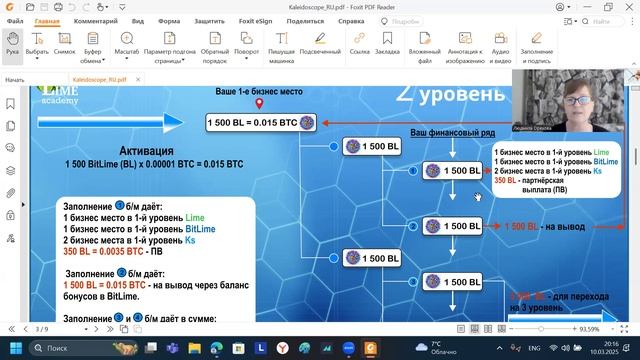Open the Масштаб dropdown arrow

click(x=127, y=59)
